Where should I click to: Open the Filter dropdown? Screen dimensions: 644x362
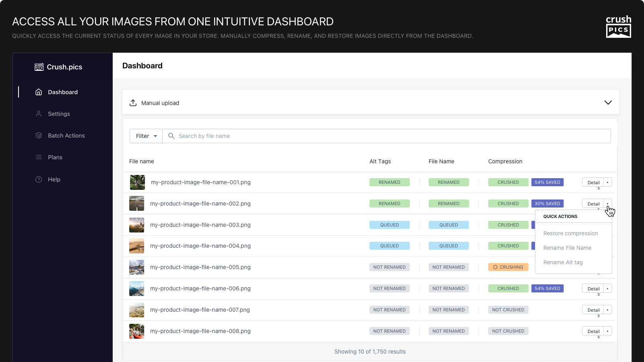point(146,136)
